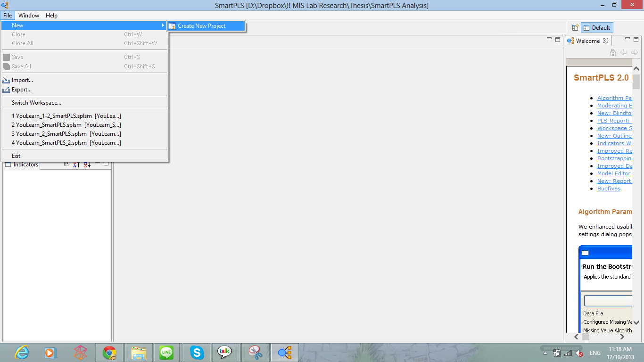Viewport: 644px width, 362px height.
Task: Maximize the Welcome view panel
Action: (x=636, y=39)
